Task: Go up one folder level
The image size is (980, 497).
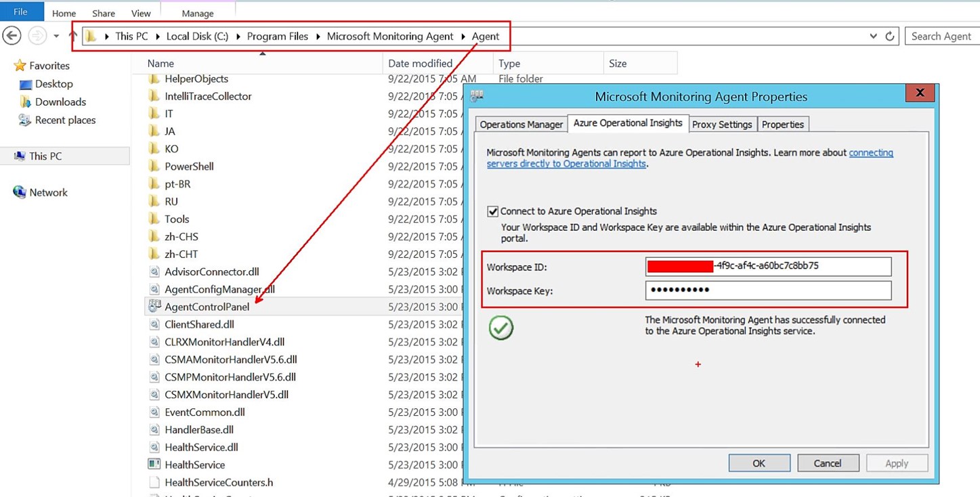Action: (73, 36)
